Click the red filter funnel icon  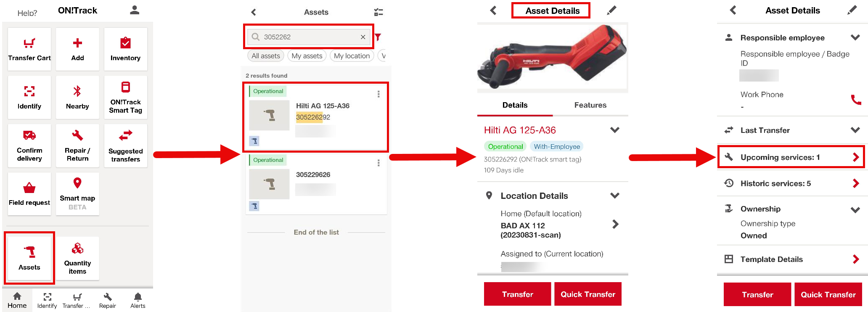click(x=378, y=37)
